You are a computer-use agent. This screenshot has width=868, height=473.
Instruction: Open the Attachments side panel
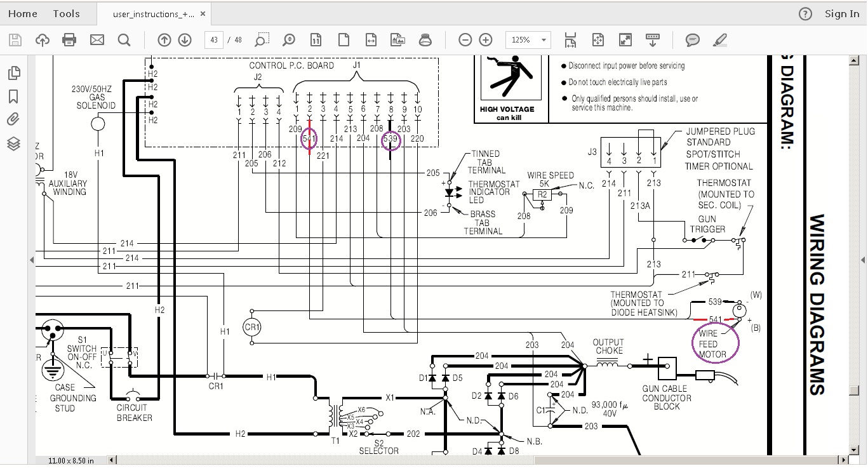coord(13,119)
